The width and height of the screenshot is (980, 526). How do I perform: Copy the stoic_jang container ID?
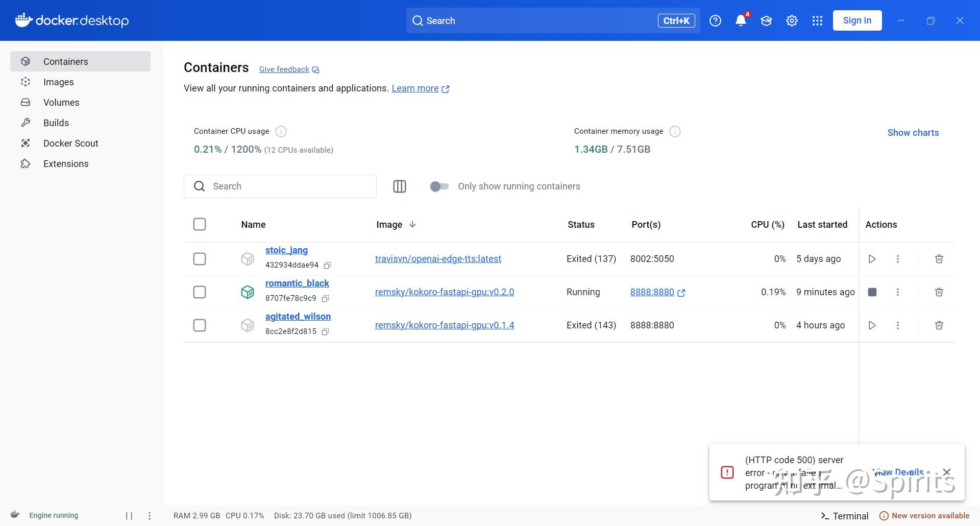[328, 265]
